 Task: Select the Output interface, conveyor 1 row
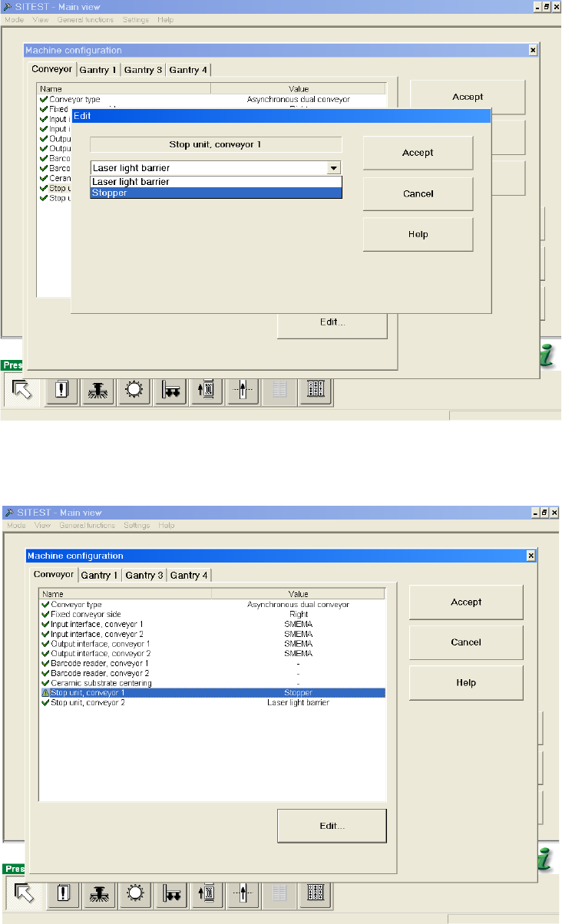(x=212, y=643)
